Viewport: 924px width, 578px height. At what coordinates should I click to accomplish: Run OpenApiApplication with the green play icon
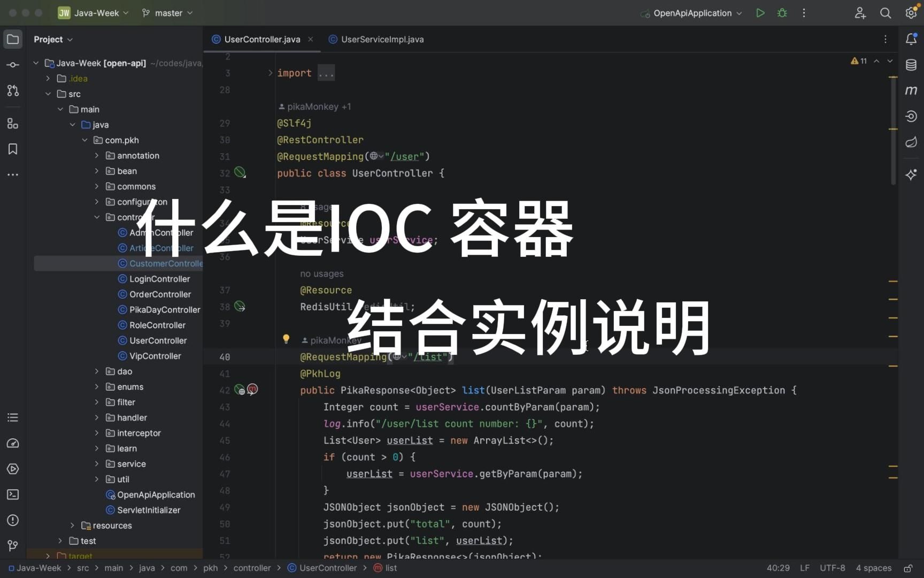pyautogui.click(x=760, y=13)
